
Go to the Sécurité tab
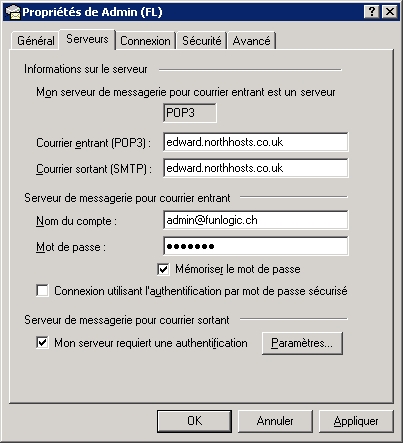(201, 41)
